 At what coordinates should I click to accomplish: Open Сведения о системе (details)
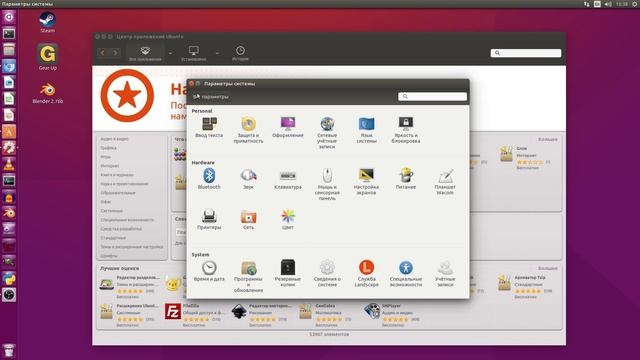(327, 273)
